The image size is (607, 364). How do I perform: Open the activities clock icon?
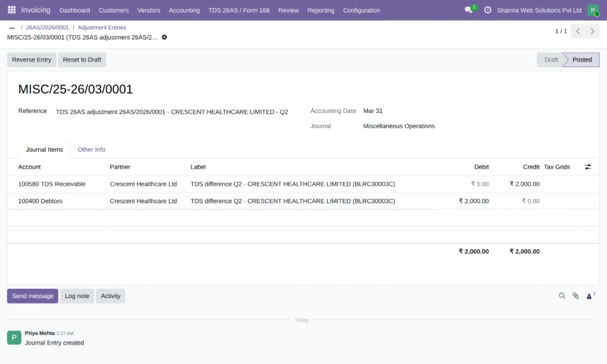pyautogui.click(x=488, y=10)
